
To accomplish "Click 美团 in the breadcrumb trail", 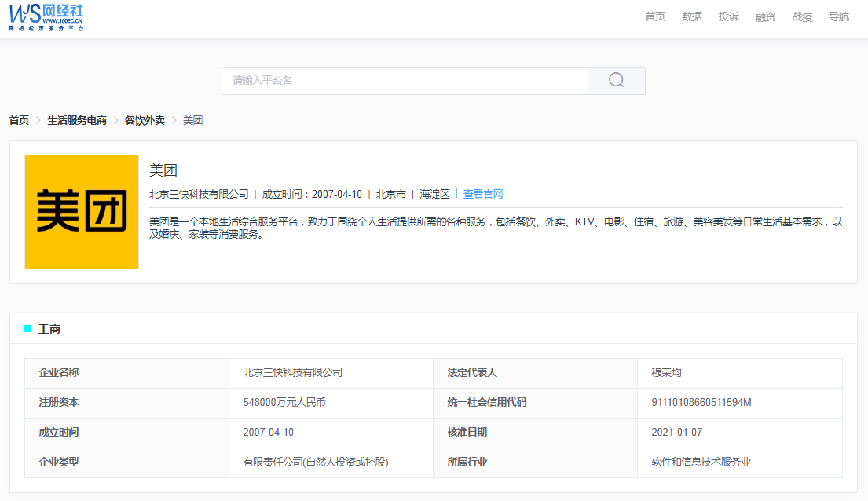I will point(192,119).
